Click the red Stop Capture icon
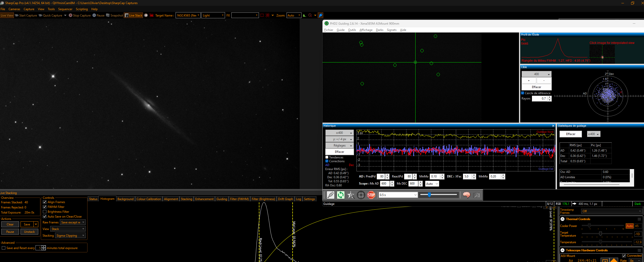644x262 pixels. 70,15
